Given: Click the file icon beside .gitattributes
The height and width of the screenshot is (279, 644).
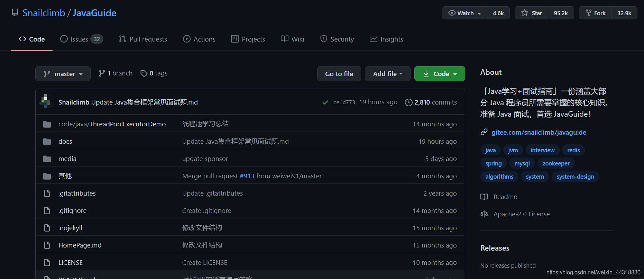Looking at the screenshot, I should click(47, 193).
